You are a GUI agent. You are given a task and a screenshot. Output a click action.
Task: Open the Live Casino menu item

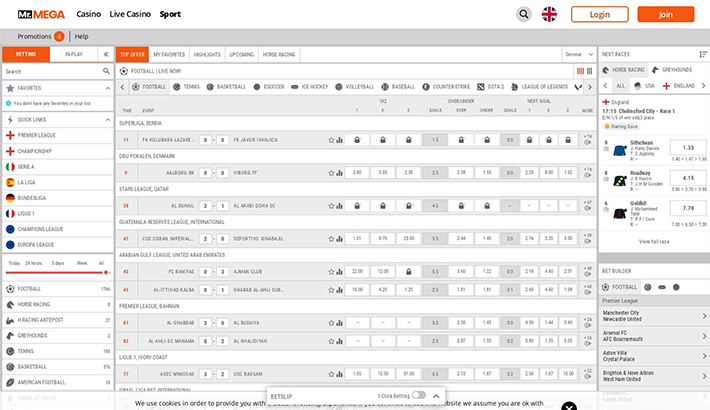pos(130,14)
